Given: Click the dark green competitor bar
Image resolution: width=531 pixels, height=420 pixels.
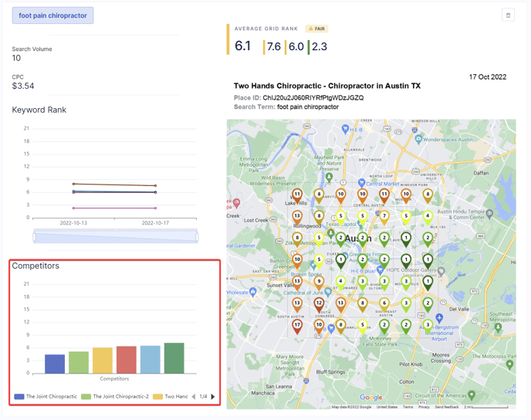Looking at the screenshot, I should pyautogui.click(x=174, y=358).
